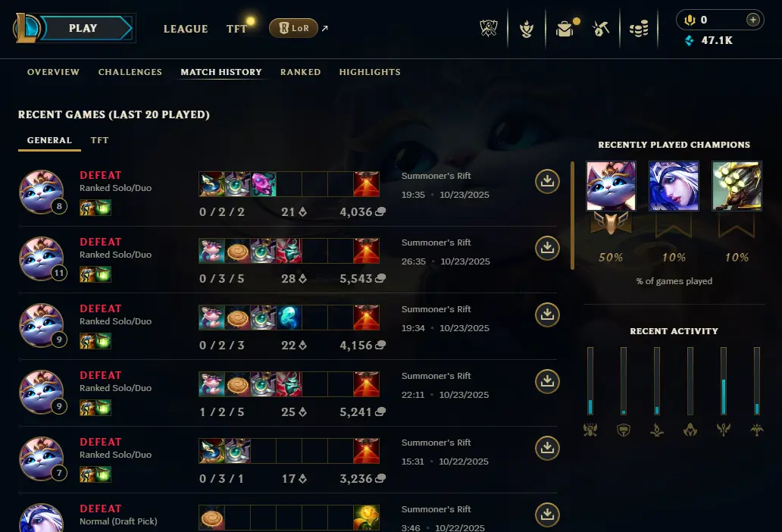Open the Loot chest icon
782x532 pixels.
tap(567, 29)
